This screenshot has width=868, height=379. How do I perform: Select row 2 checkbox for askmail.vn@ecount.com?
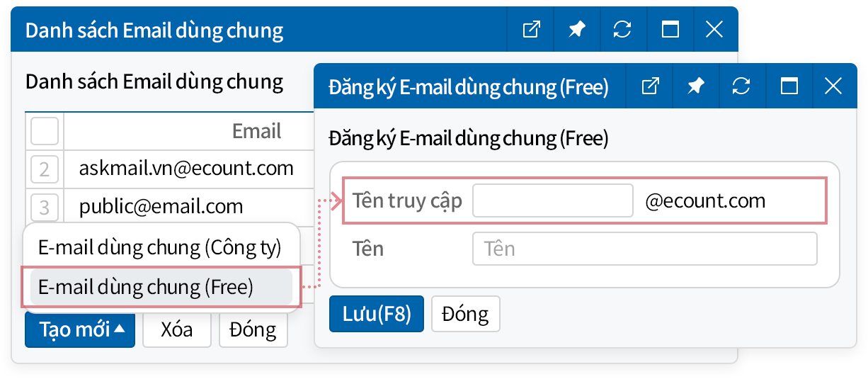pyautogui.click(x=45, y=169)
